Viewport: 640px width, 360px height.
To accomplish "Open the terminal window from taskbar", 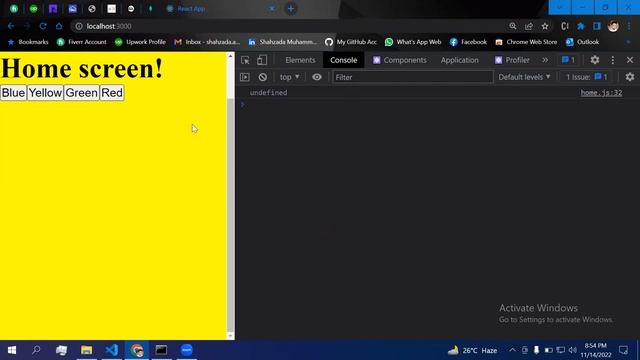I will 161,350.
